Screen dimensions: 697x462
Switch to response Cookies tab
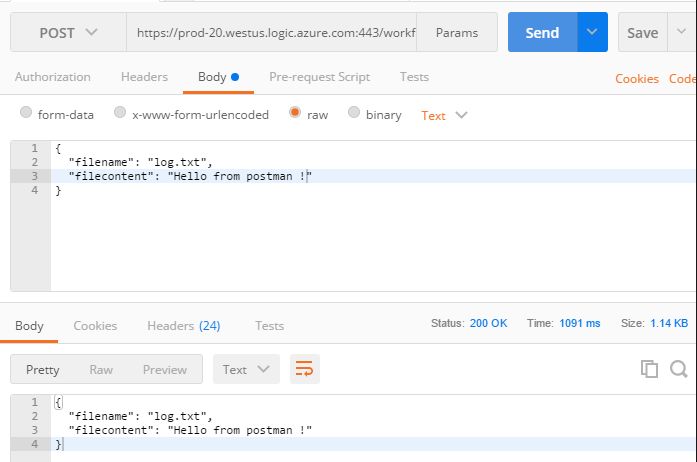click(95, 325)
